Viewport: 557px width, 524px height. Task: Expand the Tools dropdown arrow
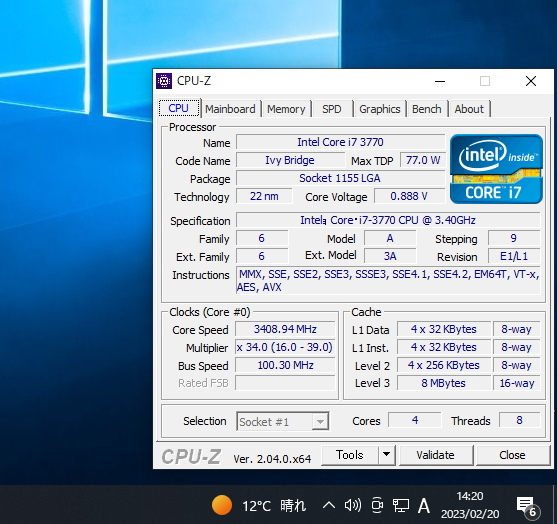pos(387,455)
